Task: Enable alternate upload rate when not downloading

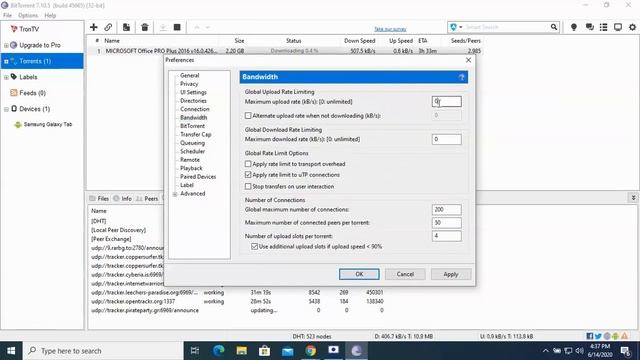Action: point(248,116)
